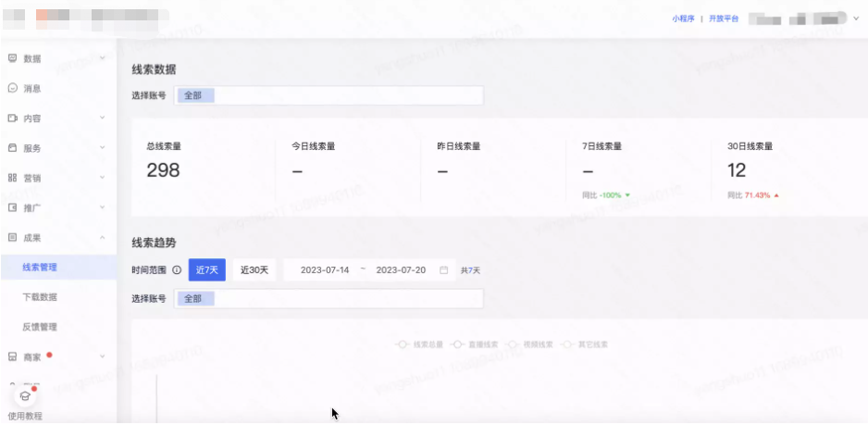Open the 数据 menu label
The width and height of the screenshot is (868, 425).
[x=32, y=58]
